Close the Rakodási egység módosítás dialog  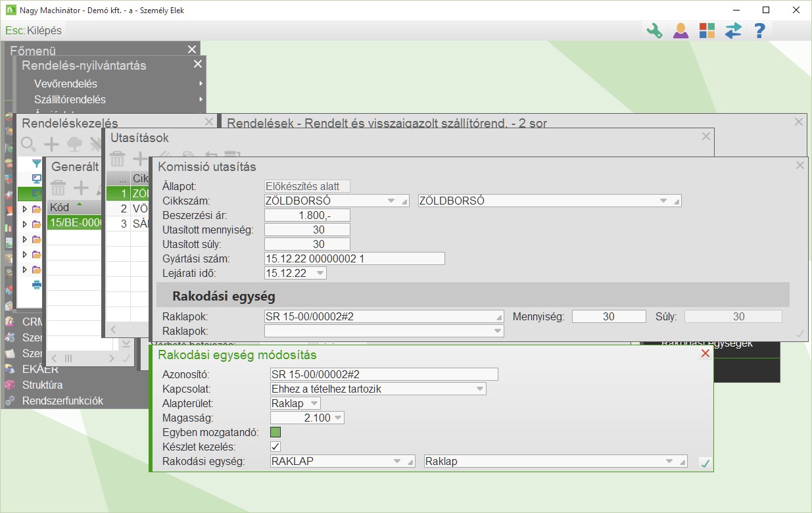(705, 354)
